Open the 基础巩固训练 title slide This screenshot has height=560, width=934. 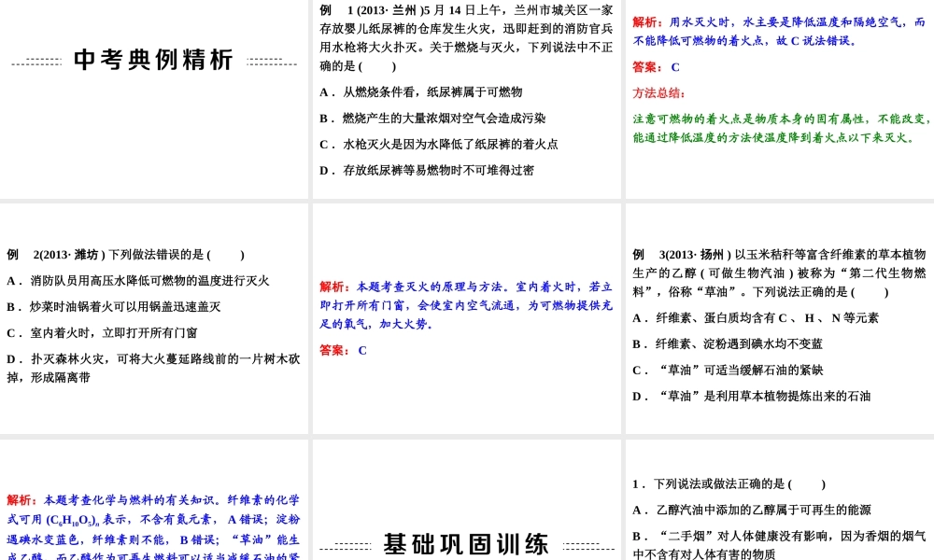pos(466,544)
